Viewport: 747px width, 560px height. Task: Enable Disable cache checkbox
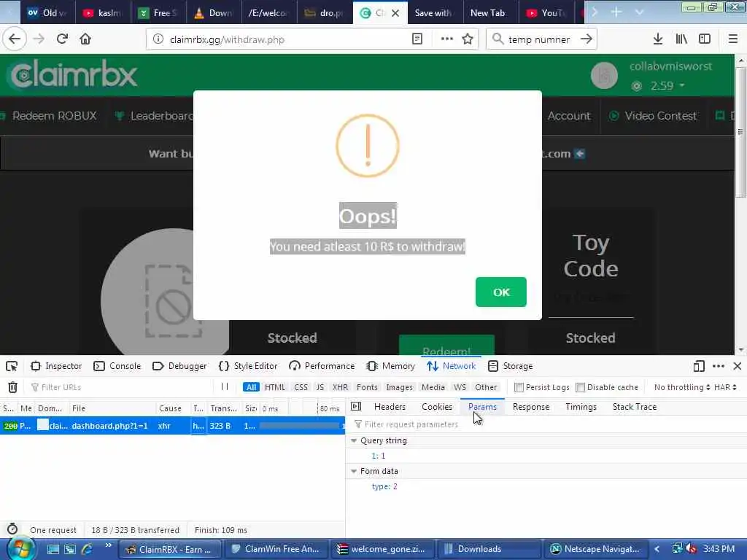(x=580, y=387)
